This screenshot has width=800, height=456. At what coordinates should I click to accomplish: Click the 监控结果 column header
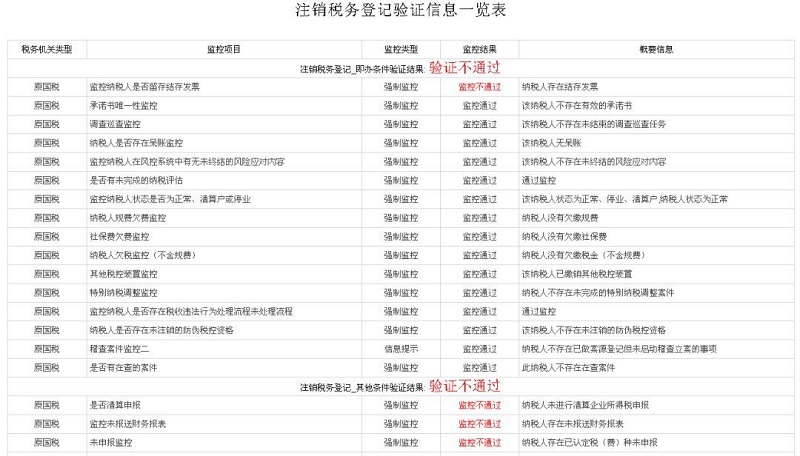(480, 49)
